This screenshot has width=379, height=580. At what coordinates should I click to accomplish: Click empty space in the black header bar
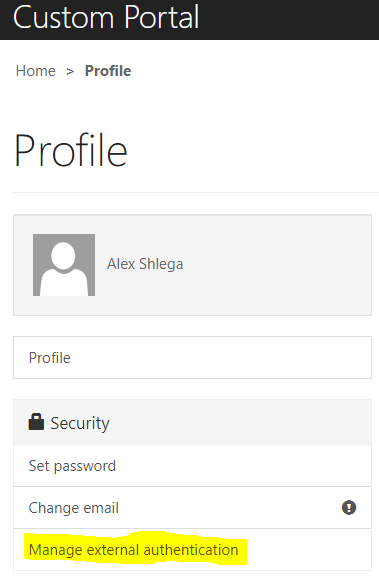(x=288, y=20)
